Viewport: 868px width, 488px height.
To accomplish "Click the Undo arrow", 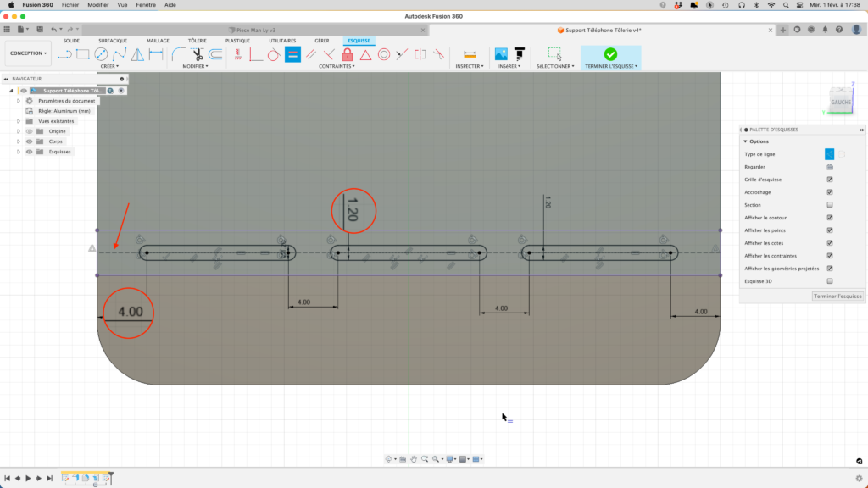I will click(x=53, y=30).
